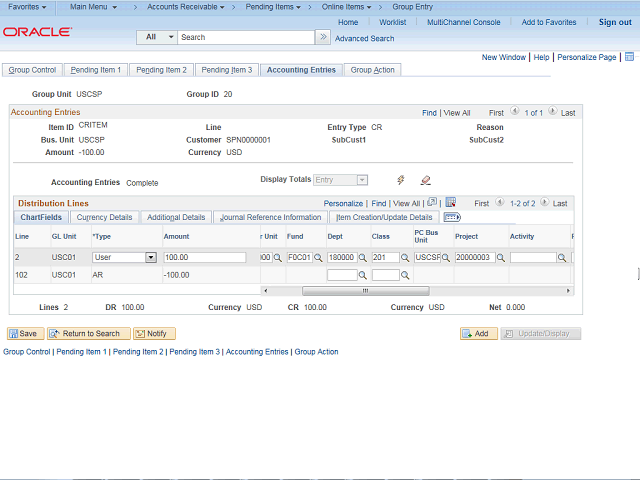
Task: Click Add to Favorites link
Action: click(549, 22)
